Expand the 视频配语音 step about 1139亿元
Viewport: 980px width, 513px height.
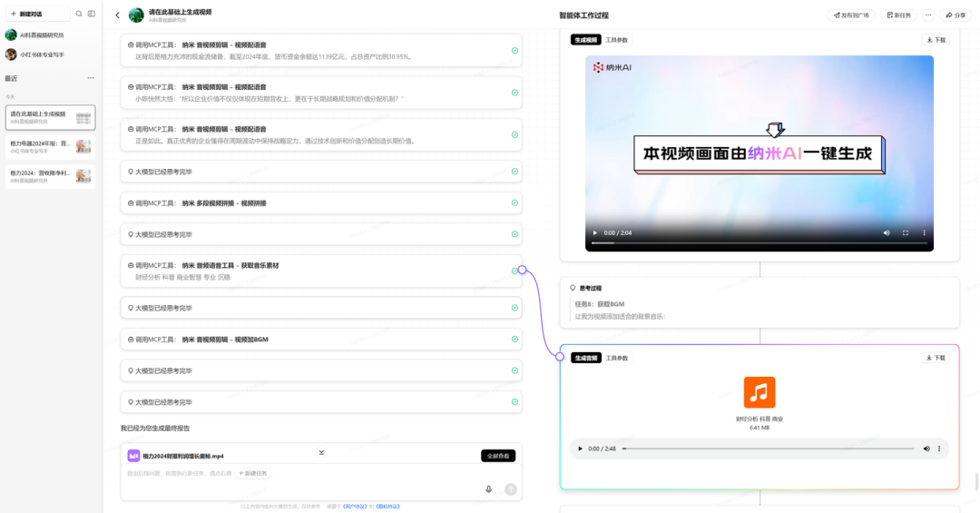coord(321,51)
